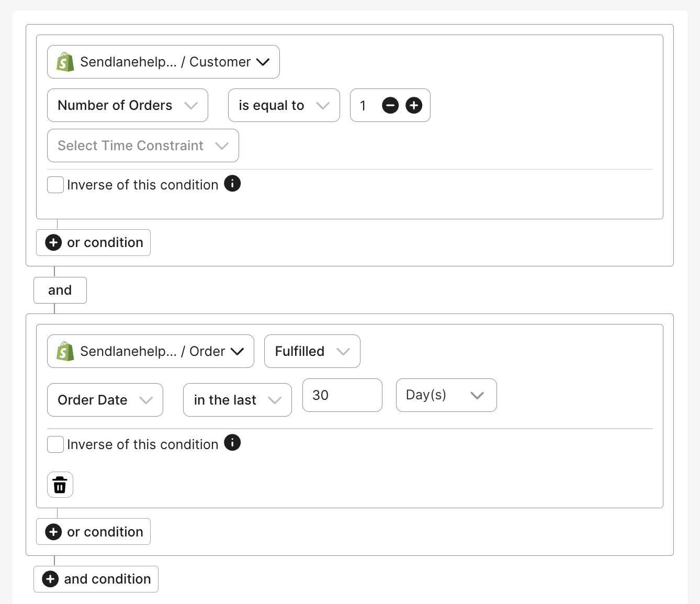The width and height of the screenshot is (700, 604).
Task: Open the Fulfilled status dropdown
Action: [x=312, y=351]
